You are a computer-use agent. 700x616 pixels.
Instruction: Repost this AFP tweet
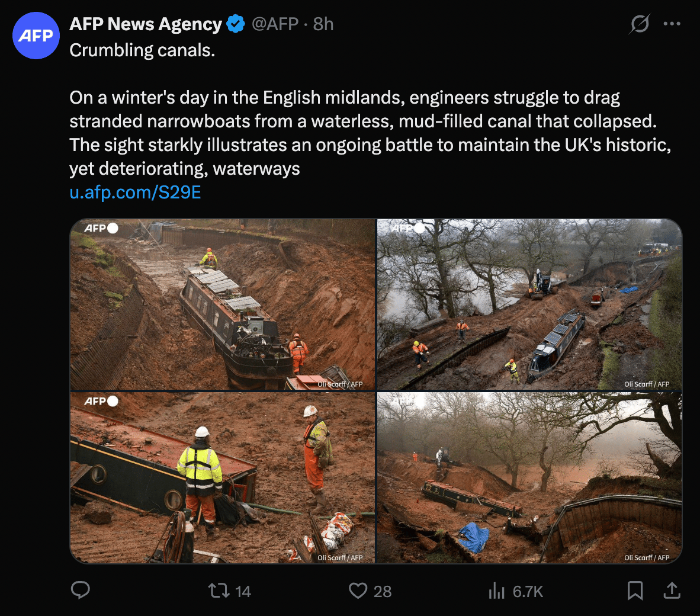click(x=219, y=591)
